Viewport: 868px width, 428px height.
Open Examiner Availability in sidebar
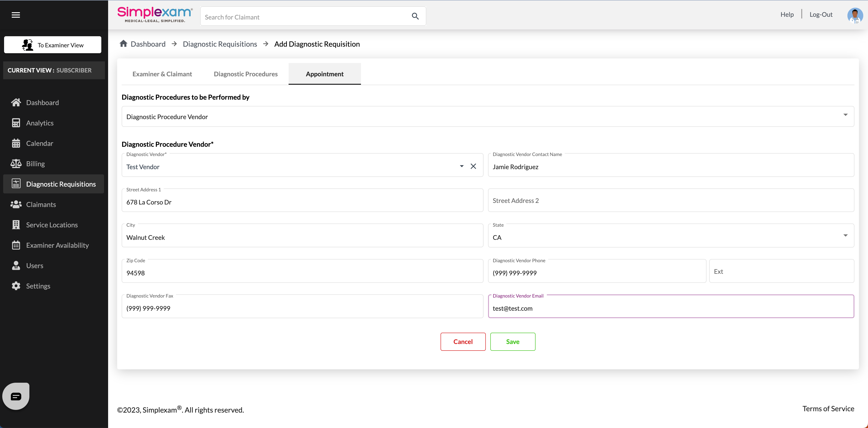tap(57, 245)
